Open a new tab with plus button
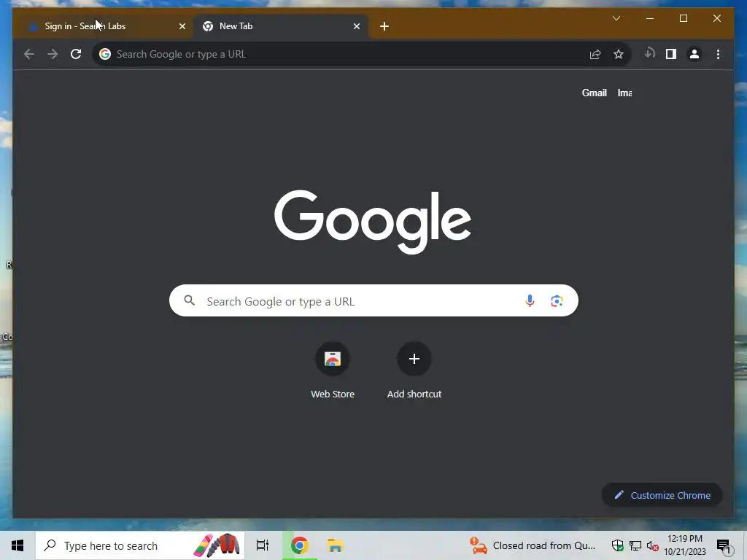The image size is (747, 560). click(384, 26)
